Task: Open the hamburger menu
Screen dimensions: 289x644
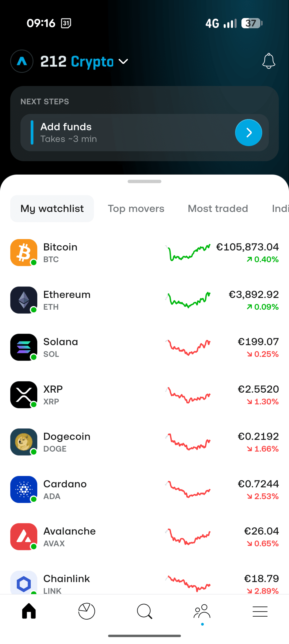Action: (260, 611)
